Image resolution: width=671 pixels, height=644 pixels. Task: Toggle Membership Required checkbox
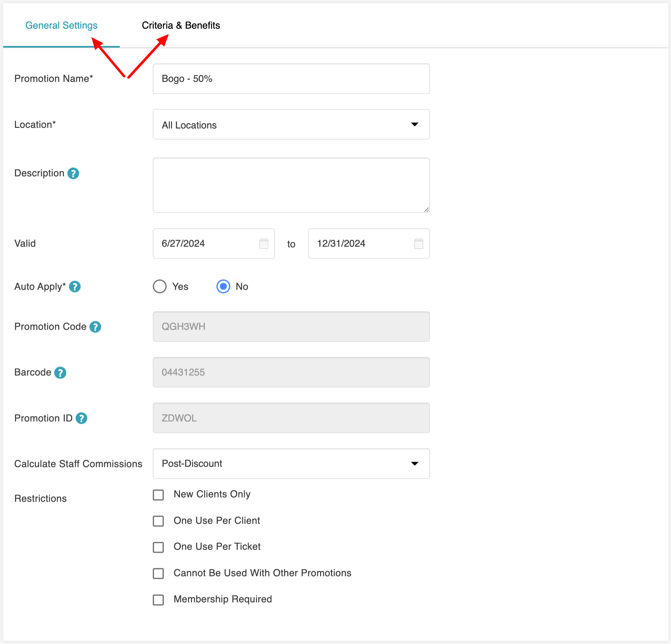(158, 600)
